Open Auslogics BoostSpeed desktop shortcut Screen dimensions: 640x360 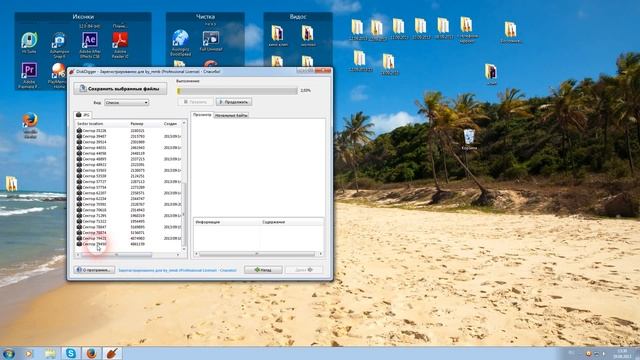point(180,41)
